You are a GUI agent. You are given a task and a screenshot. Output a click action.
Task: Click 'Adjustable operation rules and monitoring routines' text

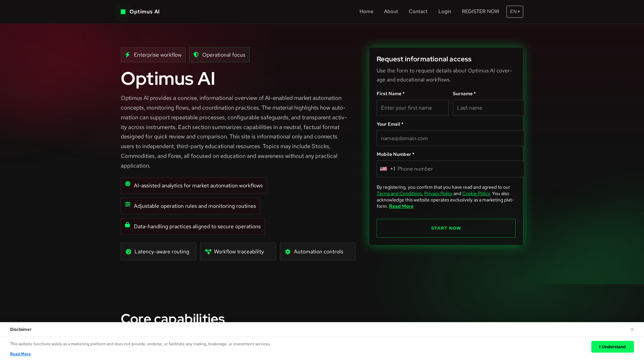coord(195,206)
